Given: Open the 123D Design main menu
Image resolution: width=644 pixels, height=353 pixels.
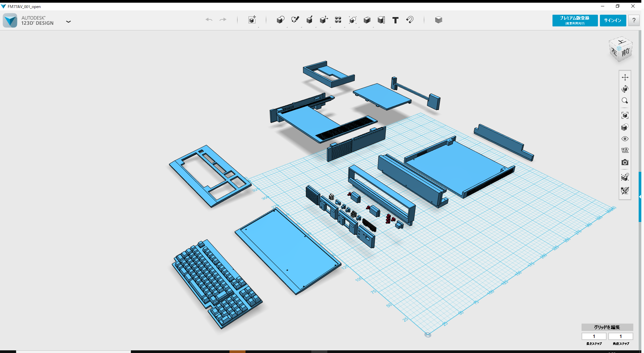Looking at the screenshot, I should pyautogui.click(x=68, y=21).
